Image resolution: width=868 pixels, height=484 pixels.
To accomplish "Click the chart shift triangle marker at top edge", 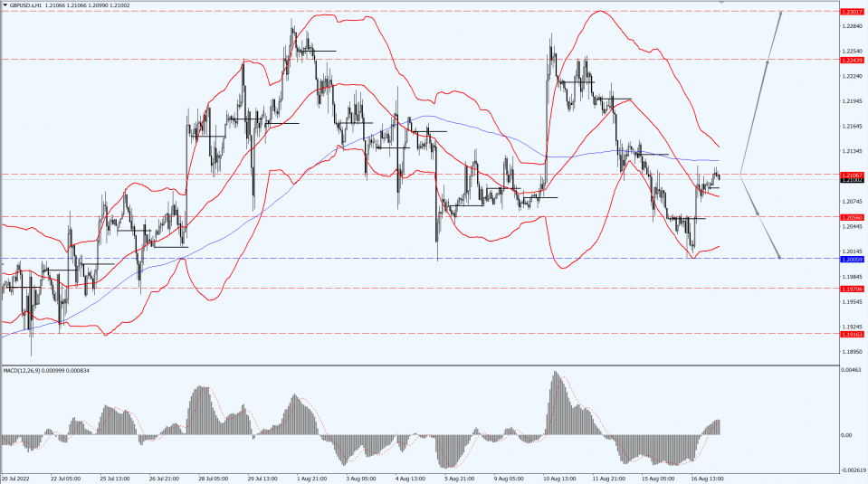I will tap(721, 3).
